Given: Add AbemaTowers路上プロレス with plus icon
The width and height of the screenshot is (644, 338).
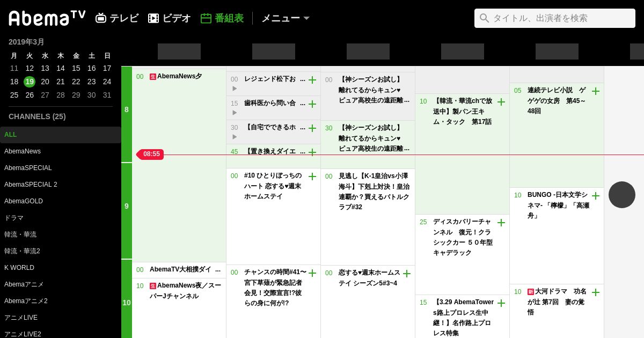Looking at the screenshot, I should [501, 303].
